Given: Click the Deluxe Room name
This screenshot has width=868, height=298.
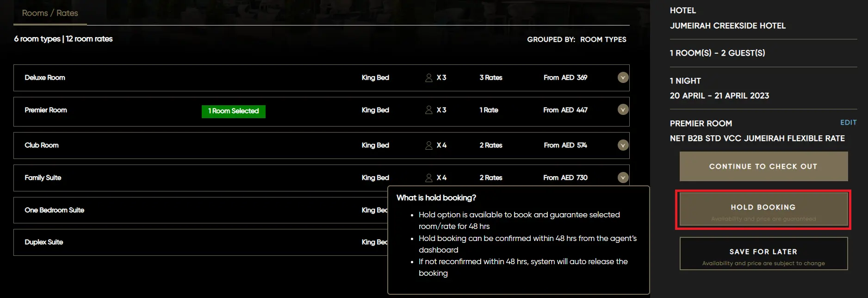Looking at the screenshot, I should coord(45,78).
